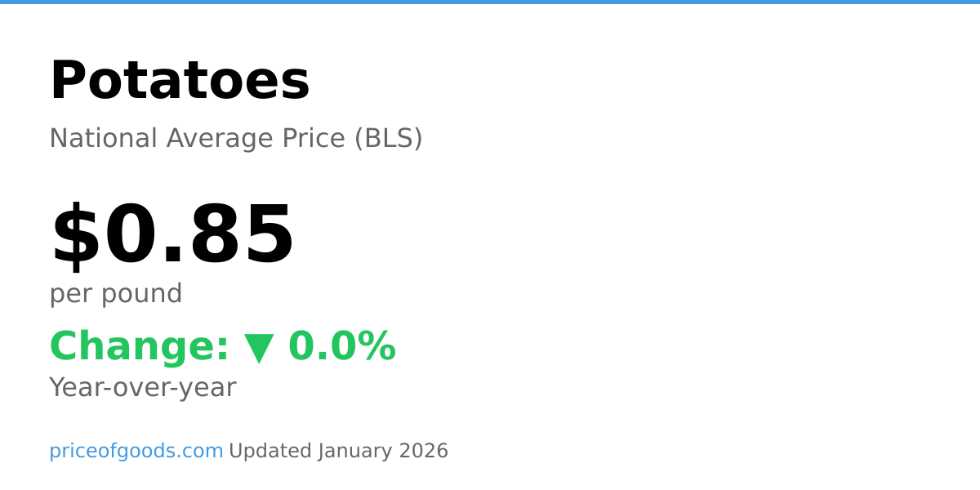Click the green 'Change:' label
This screenshot has height=490, width=980.
coord(139,346)
